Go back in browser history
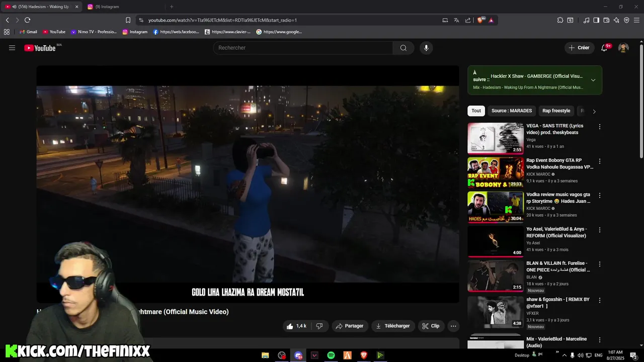Image resolution: width=644 pixels, height=362 pixels. coord(7,20)
